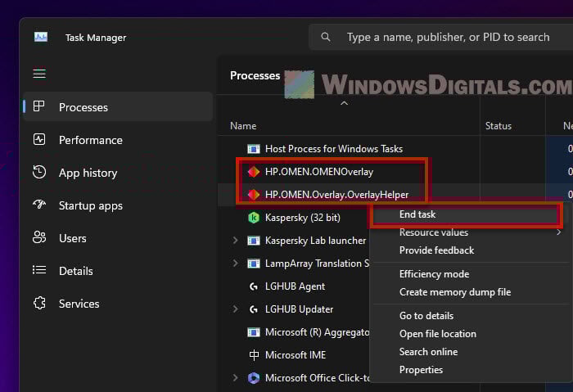Sort by the Status column header
573x392 pixels.
point(498,126)
